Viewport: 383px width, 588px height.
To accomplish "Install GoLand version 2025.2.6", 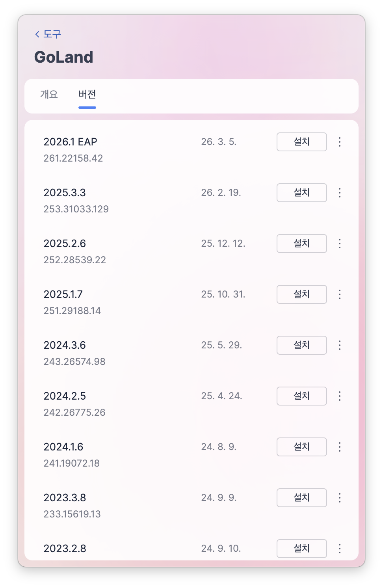I will click(x=302, y=244).
